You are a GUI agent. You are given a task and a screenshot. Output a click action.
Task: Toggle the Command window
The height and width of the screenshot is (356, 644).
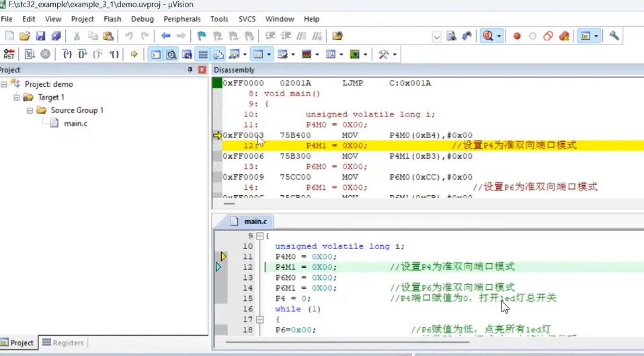[x=156, y=54]
